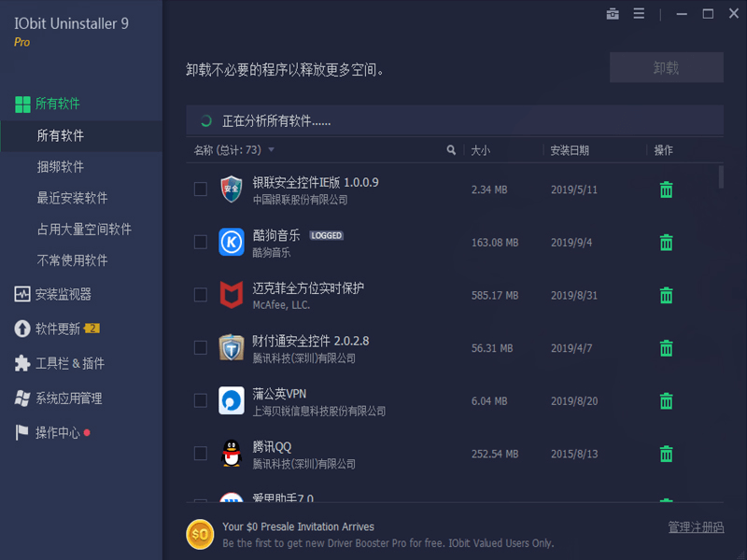Tick the checkbox for 蒲公英VPN
Viewport: 747px width, 560px height.
tap(201, 400)
